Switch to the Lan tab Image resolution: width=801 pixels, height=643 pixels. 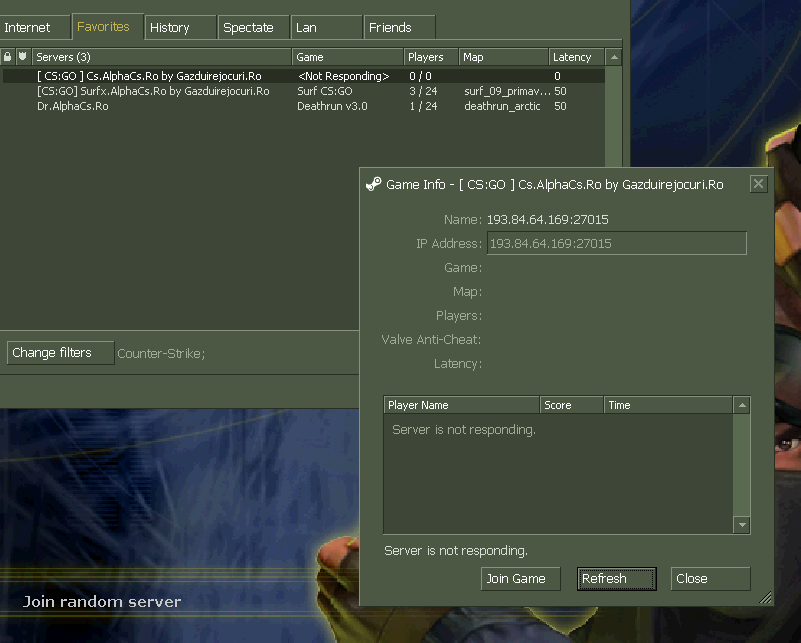tap(326, 28)
